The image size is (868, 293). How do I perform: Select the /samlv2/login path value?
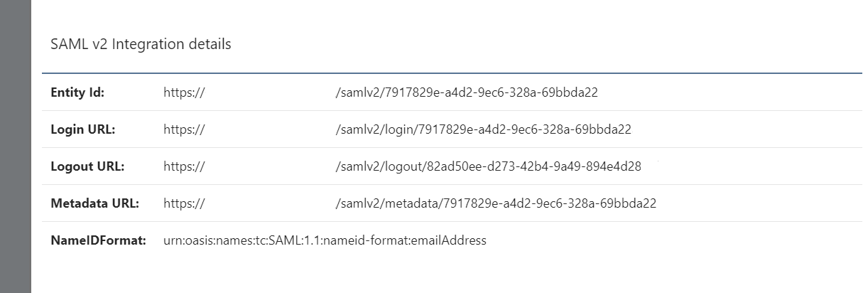pyautogui.click(x=483, y=129)
